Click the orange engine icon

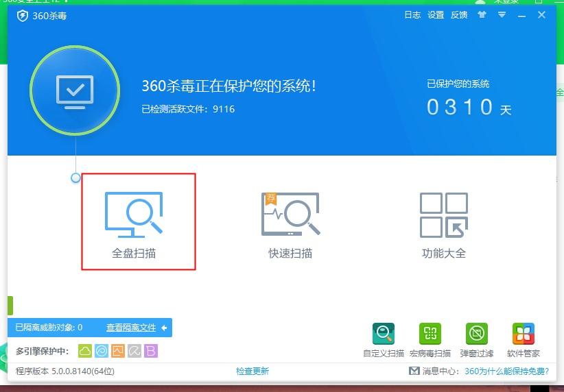(x=118, y=351)
